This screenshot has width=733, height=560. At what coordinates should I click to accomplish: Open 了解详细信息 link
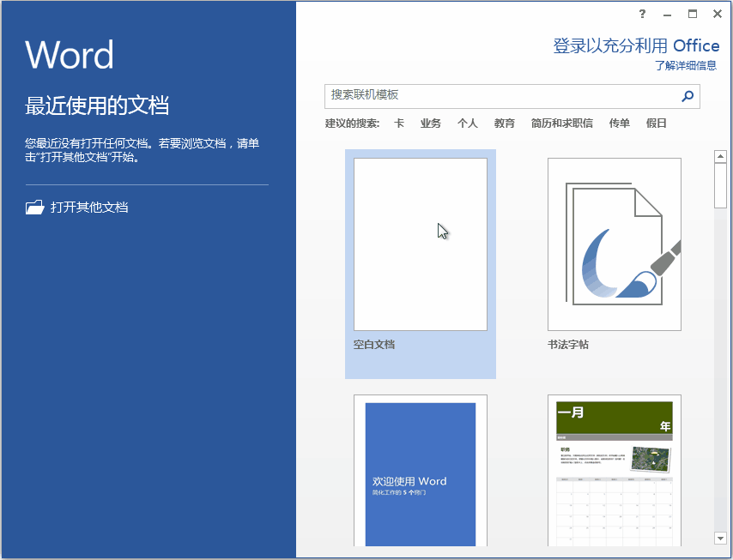click(685, 65)
